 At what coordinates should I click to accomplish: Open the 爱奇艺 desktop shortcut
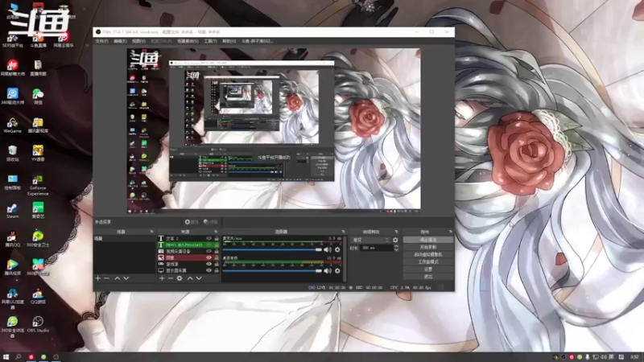click(38, 211)
